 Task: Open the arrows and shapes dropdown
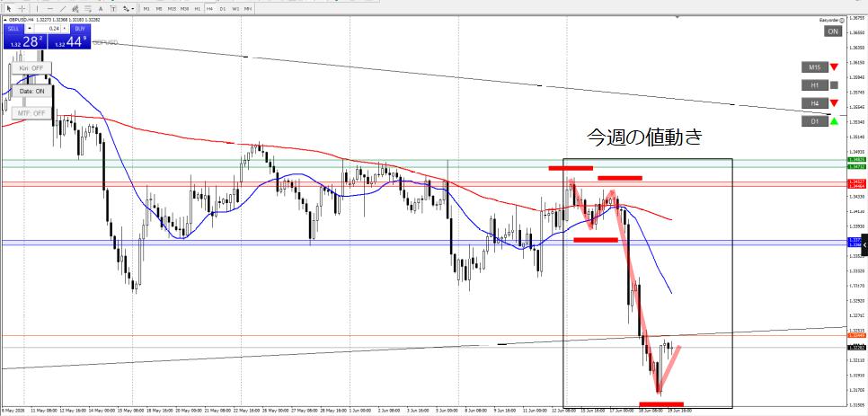click(129, 8)
